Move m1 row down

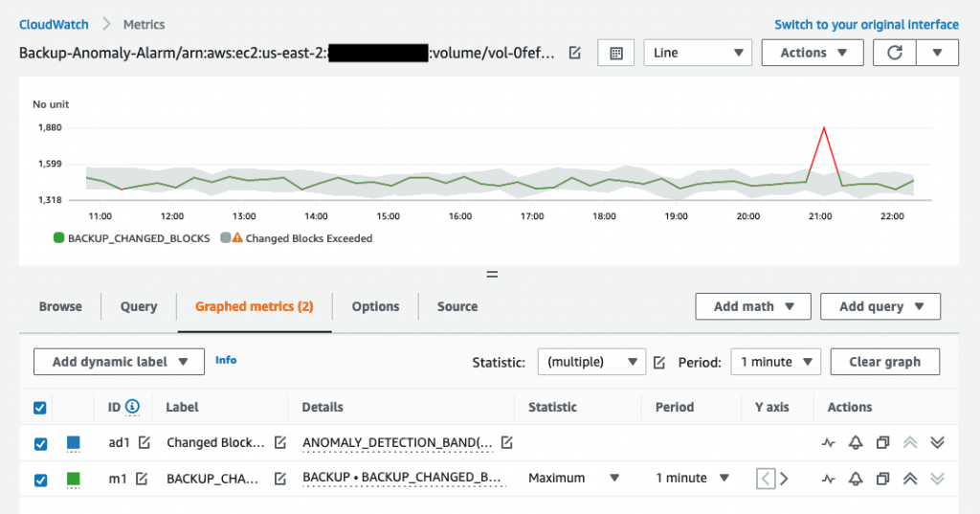click(937, 479)
